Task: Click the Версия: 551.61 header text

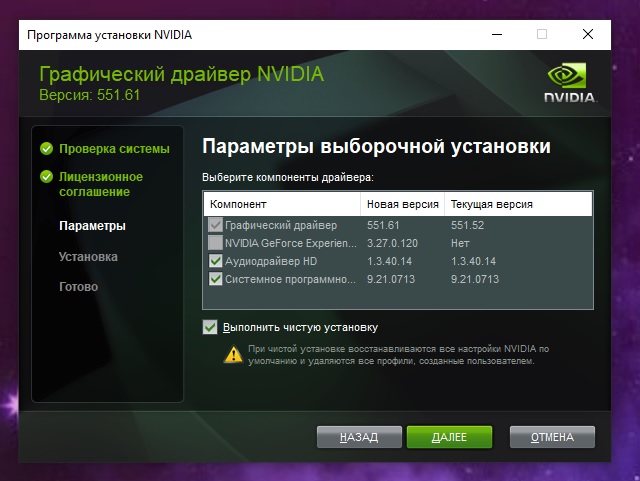Action: point(89,95)
